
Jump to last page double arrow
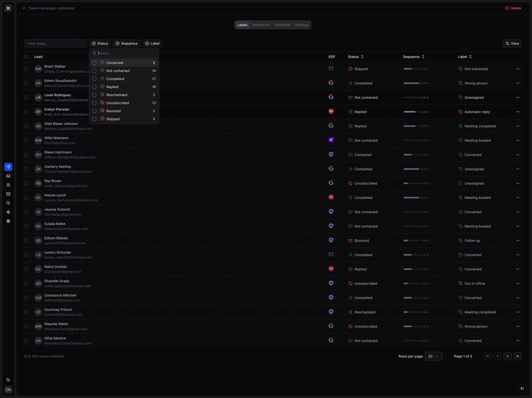click(x=518, y=356)
